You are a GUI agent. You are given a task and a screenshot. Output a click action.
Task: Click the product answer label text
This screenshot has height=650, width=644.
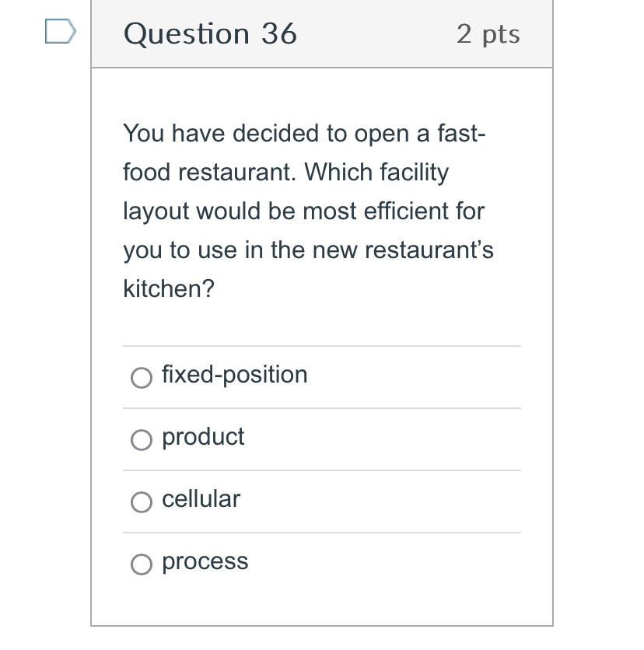tap(203, 438)
